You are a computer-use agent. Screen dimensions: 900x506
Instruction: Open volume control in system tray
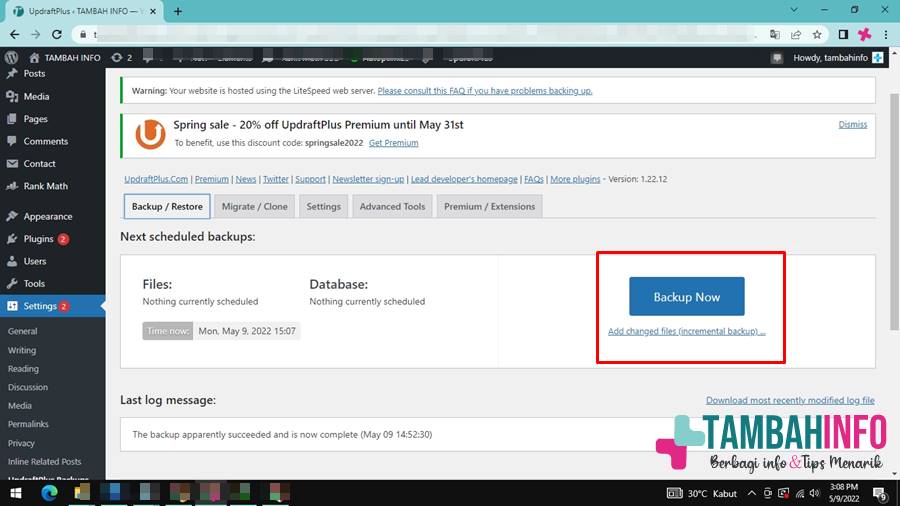click(814, 493)
